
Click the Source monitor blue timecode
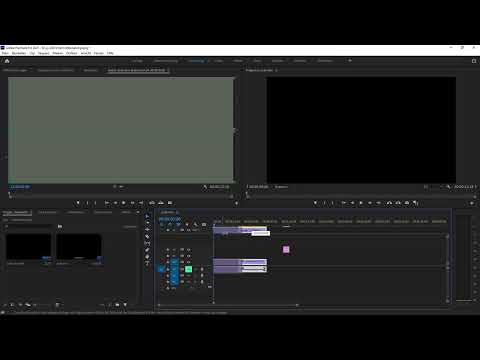pos(20,187)
